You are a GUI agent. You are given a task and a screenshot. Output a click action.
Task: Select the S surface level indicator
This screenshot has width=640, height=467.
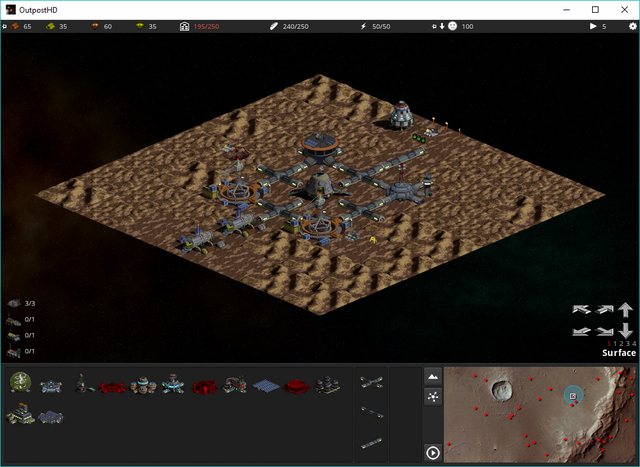tap(609, 344)
